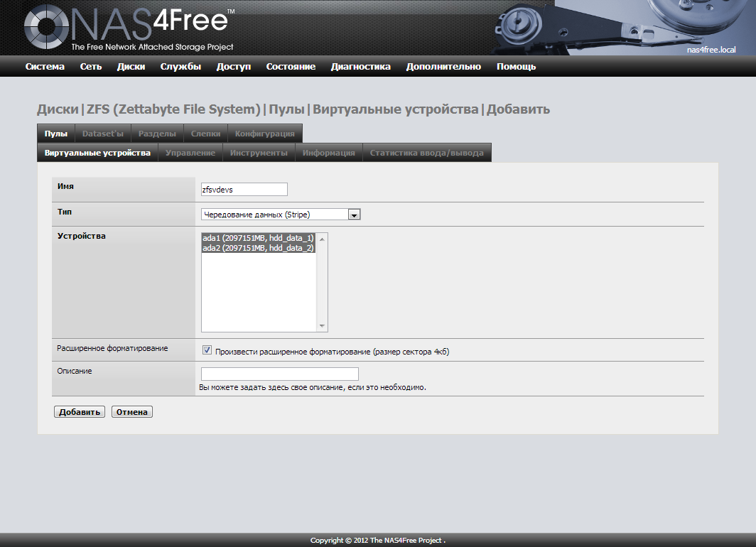
Task: Click the Добавить button
Action: (x=80, y=412)
